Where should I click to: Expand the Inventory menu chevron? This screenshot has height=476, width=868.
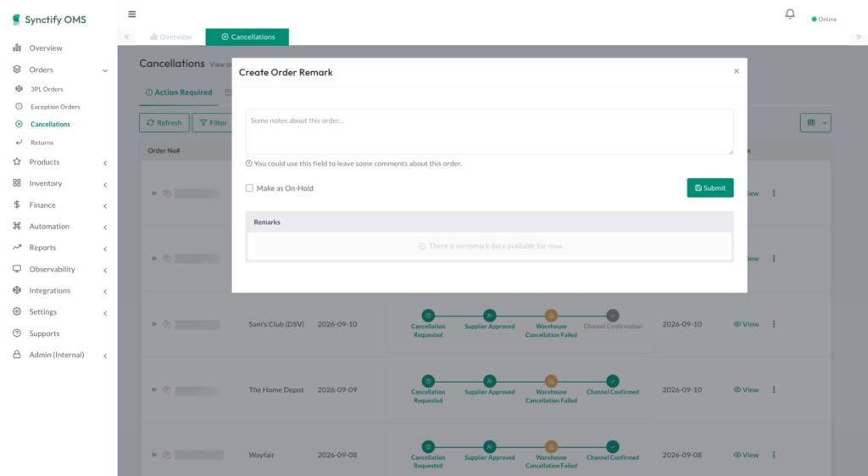point(105,184)
